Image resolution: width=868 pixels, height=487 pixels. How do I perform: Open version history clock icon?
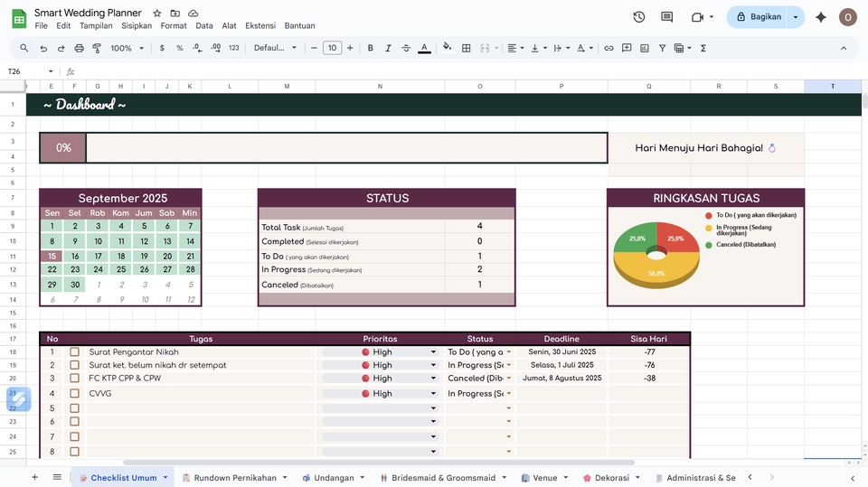[x=639, y=17]
